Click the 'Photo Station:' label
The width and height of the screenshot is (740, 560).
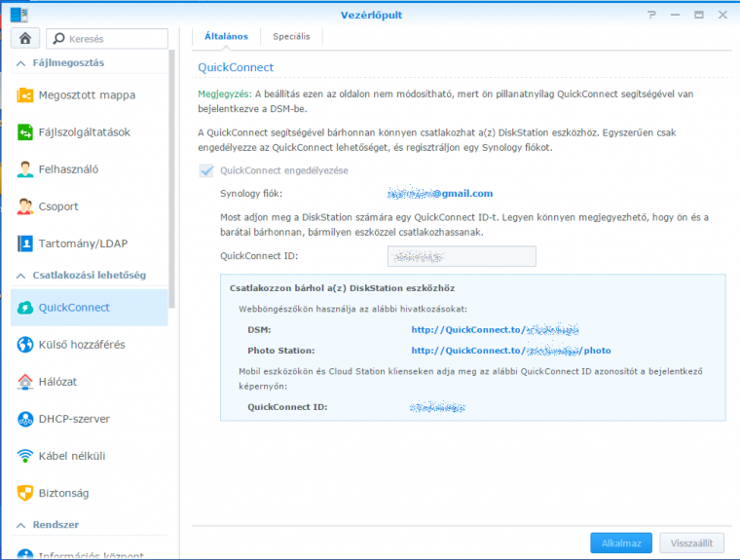[x=280, y=351]
